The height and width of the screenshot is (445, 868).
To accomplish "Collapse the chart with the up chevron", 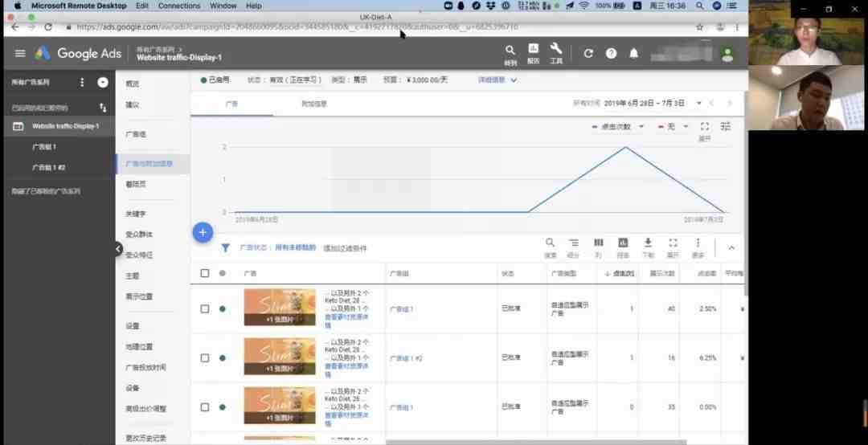I will pos(731,248).
